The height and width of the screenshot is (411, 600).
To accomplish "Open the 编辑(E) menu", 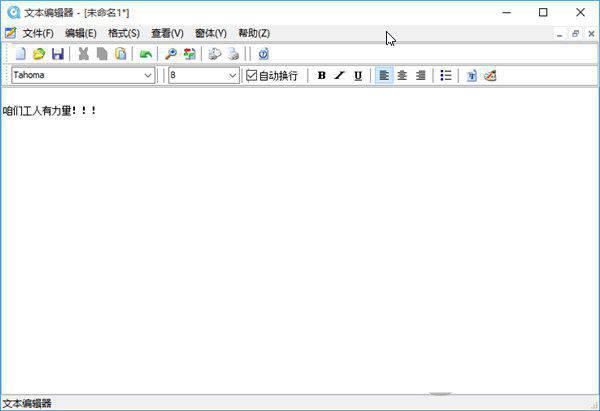I will [x=81, y=33].
